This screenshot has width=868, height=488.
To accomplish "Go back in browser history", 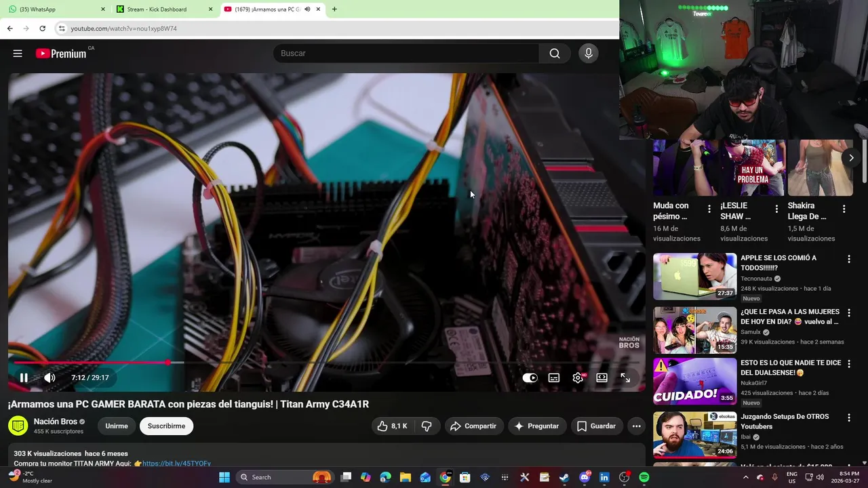I will [9, 28].
